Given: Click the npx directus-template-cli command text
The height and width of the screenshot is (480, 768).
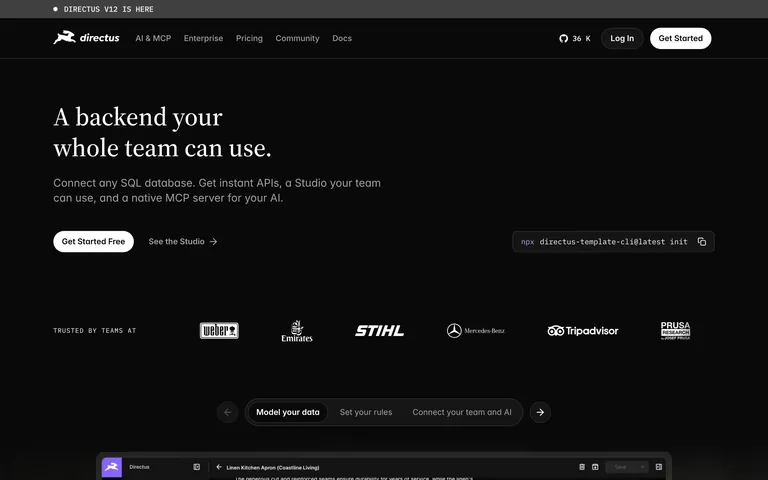Looking at the screenshot, I should pos(604,241).
